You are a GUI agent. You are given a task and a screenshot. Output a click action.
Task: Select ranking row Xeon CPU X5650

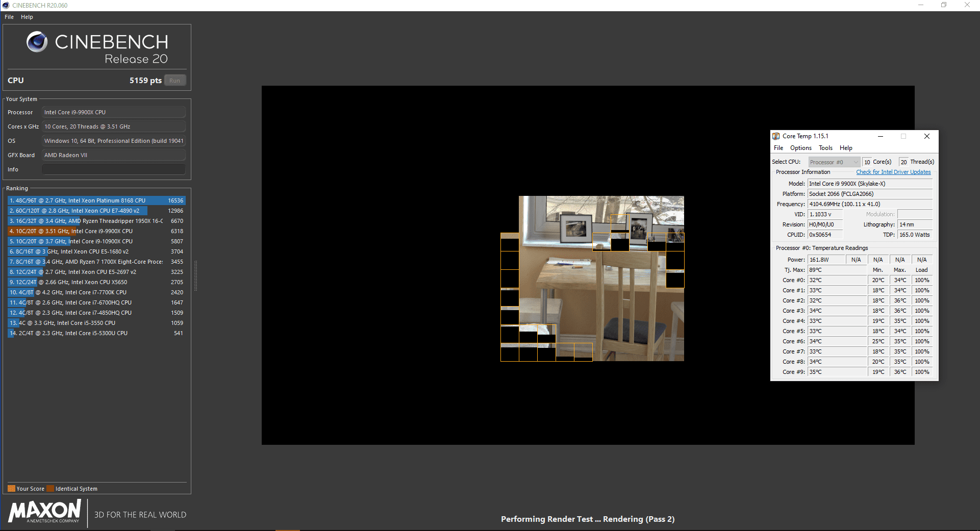pyautogui.click(x=96, y=282)
